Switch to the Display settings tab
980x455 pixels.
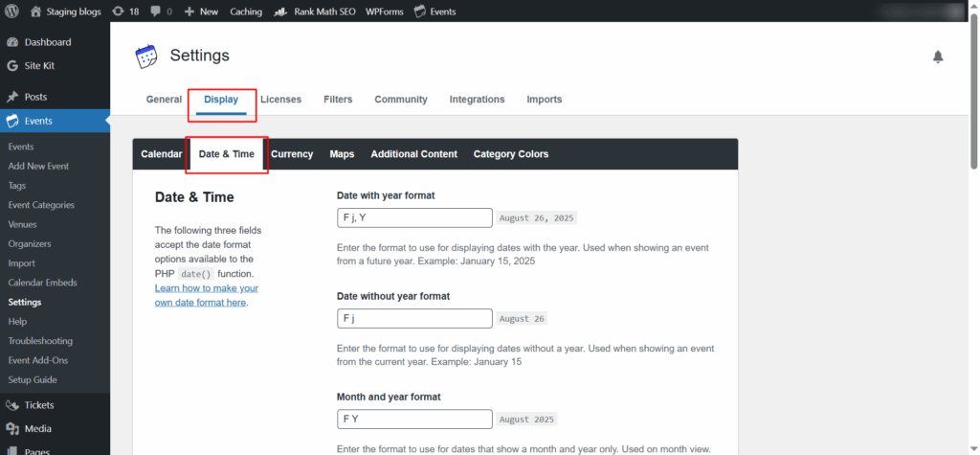coord(221,100)
